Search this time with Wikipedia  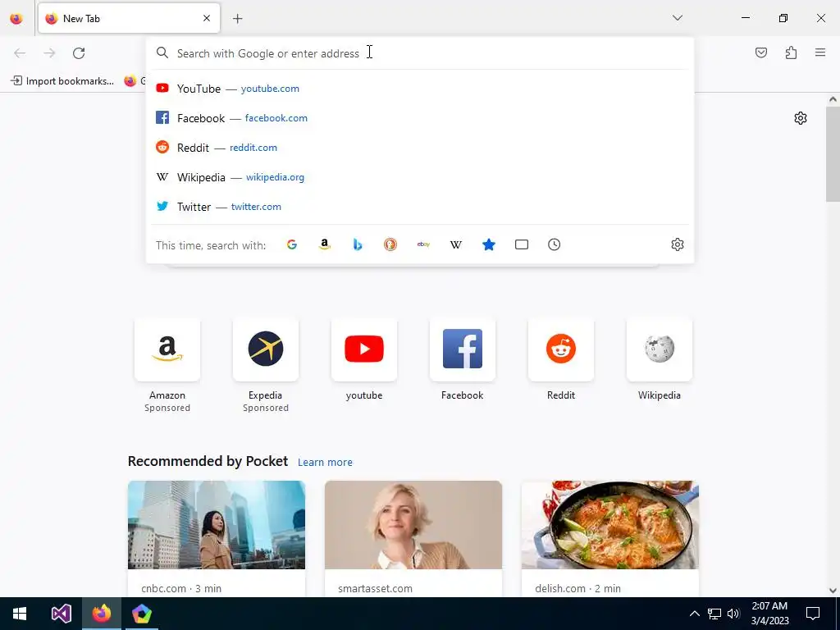[456, 244]
